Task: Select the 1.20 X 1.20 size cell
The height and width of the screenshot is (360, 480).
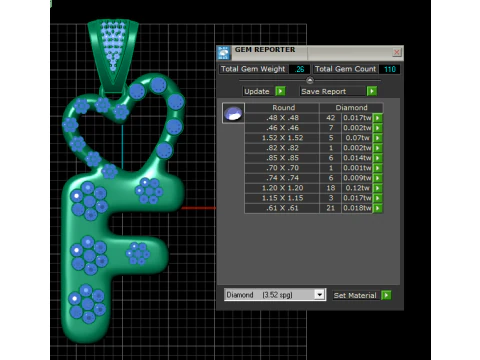Action: pyautogui.click(x=282, y=188)
